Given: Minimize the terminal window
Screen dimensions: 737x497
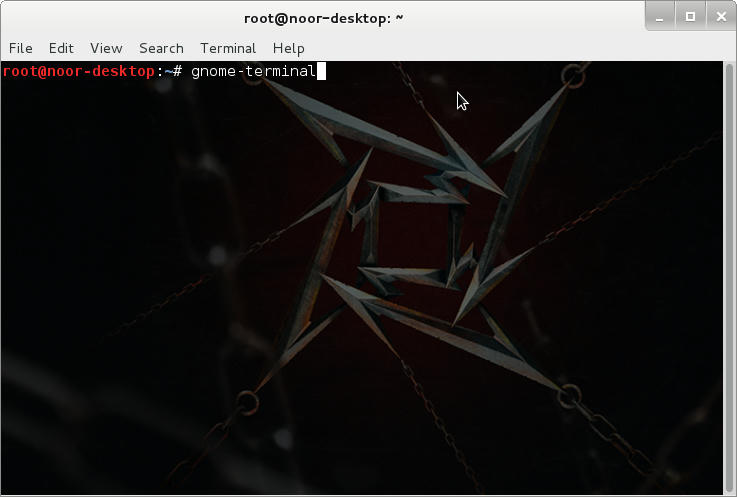Looking at the screenshot, I should pos(660,17).
